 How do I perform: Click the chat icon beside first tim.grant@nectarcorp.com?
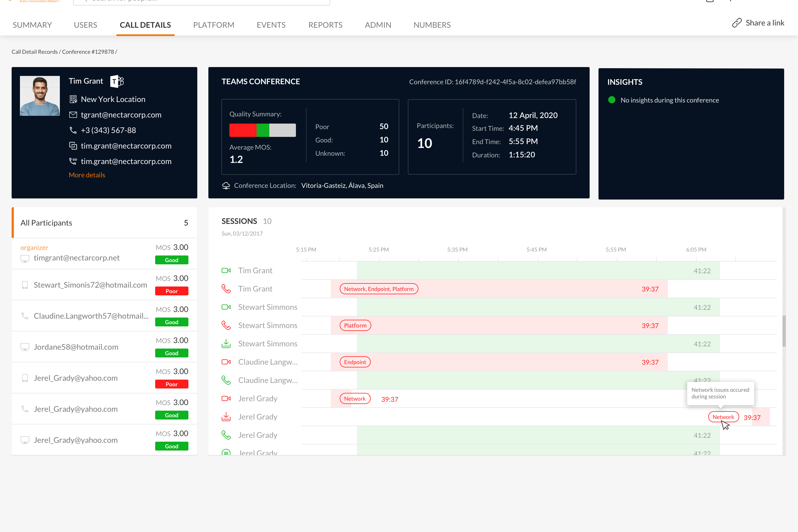[73, 145]
